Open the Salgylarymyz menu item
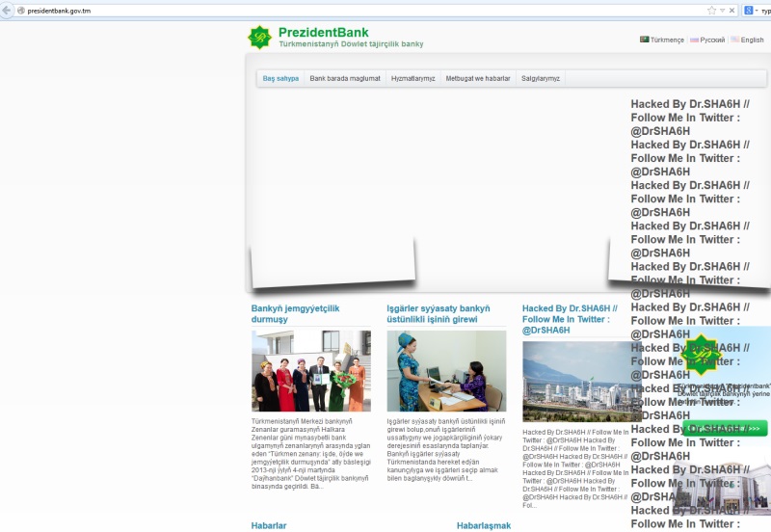771x532 pixels. (x=541, y=78)
